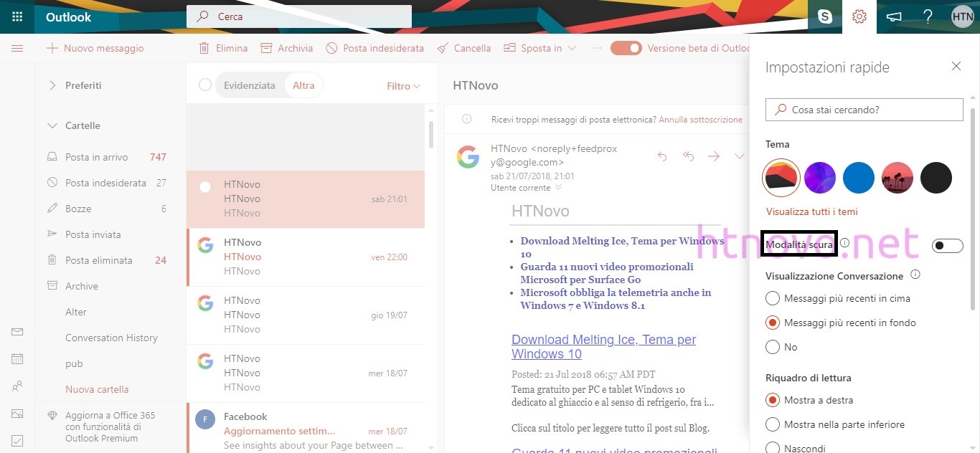Click the Cosa stai cercando settings search field

864,110
